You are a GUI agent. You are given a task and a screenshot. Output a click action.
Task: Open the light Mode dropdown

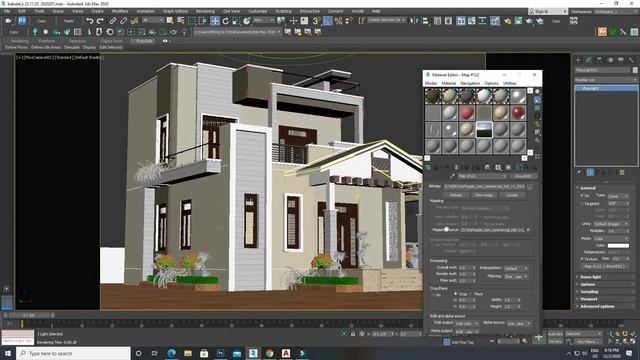(611, 238)
